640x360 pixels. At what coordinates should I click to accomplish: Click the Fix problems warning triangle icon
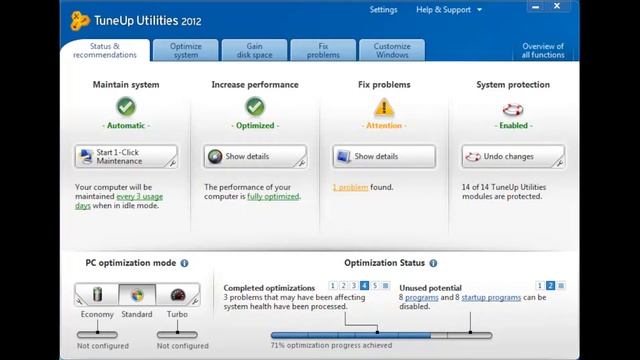pos(384,107)
